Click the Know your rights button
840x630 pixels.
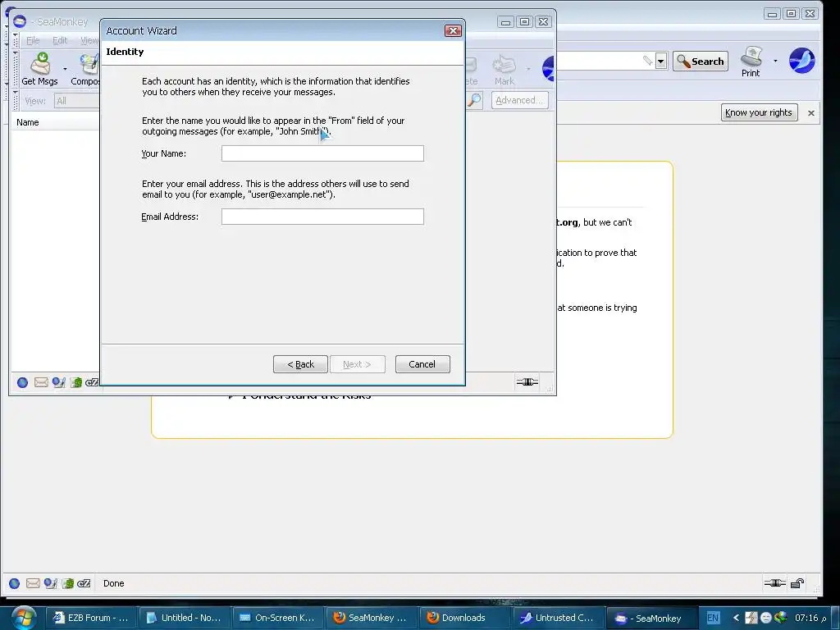click(x=759, y=112)
